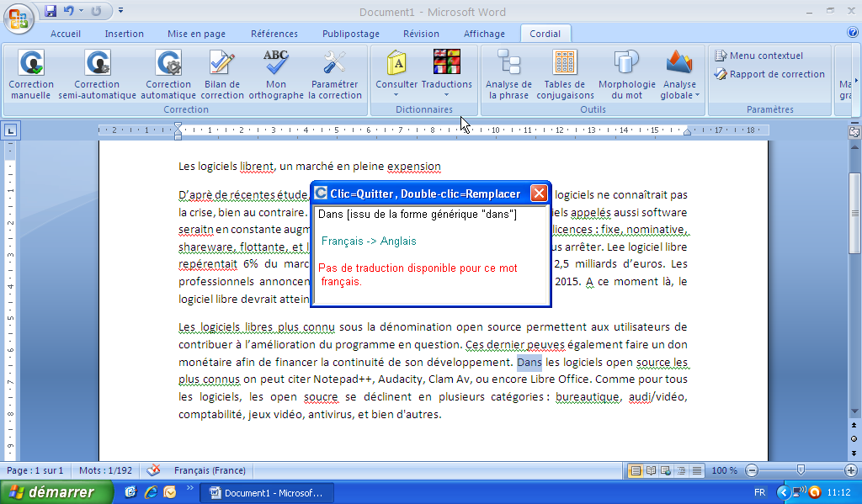The height and width of the screenshot is (504, 862).
Task: Expand undo history dropdown arrow
Action: pyautogui.click(x=81, y=10)
